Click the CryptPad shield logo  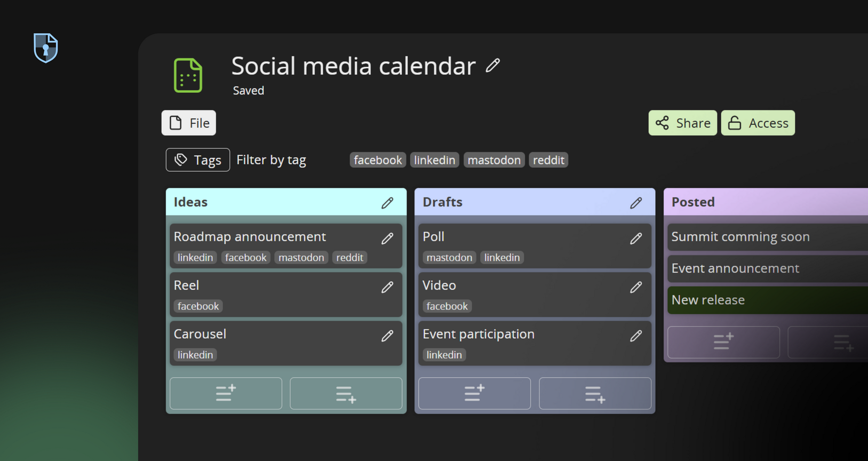(46, 48)
